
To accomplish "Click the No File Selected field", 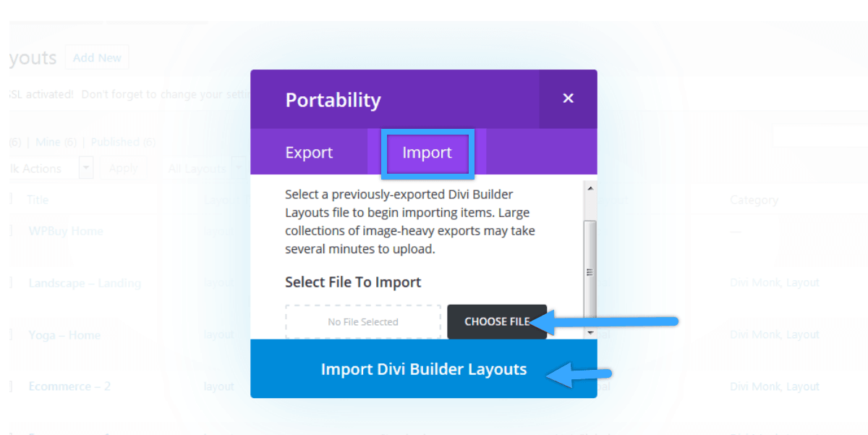I will point(362,322).
